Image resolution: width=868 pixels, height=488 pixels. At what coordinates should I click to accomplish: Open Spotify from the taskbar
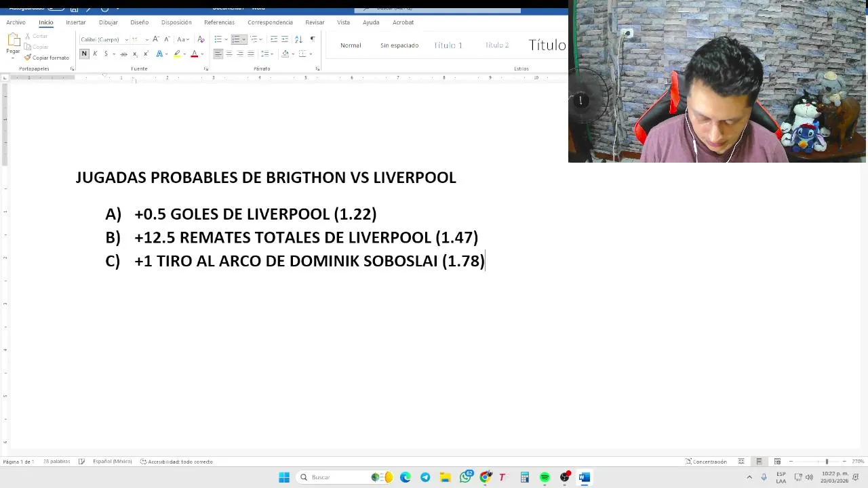pos(545,477)
